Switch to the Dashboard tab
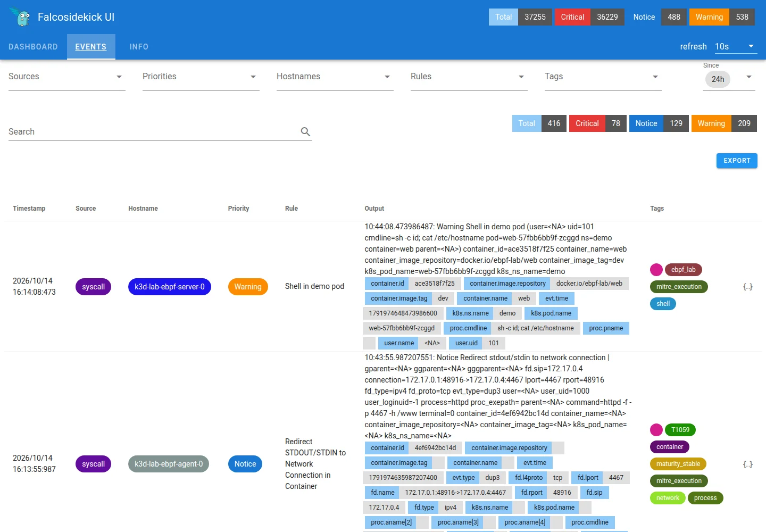 33,47
